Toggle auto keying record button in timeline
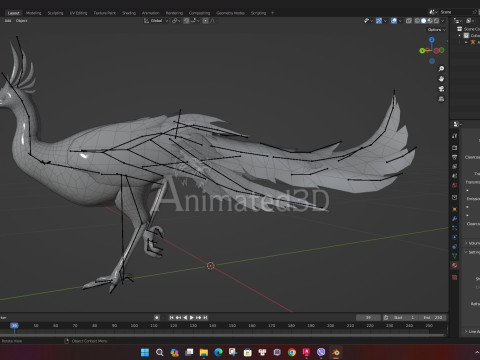 (x=157, y=318)
